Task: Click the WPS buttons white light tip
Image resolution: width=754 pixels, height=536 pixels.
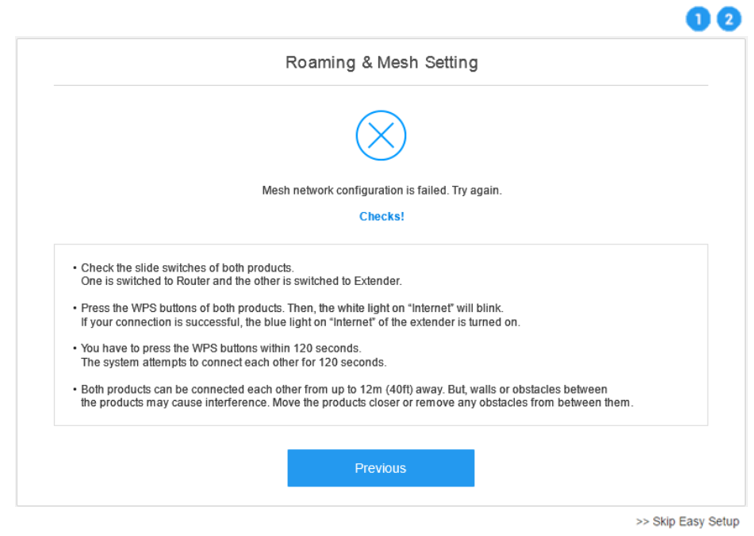Action: (x=292, y=308)
